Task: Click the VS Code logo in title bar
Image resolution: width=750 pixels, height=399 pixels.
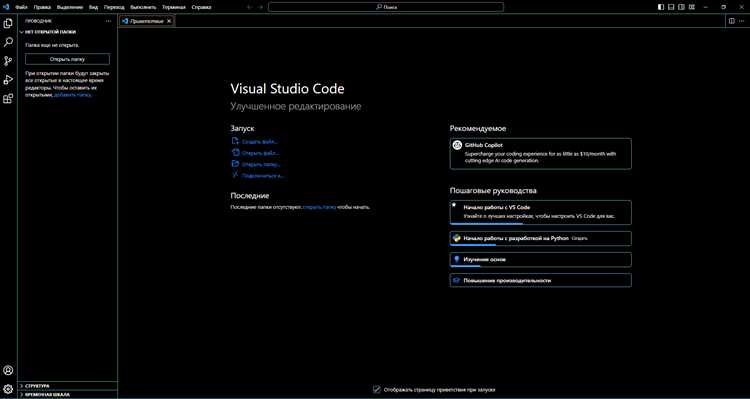Action: tap(6, 7)
